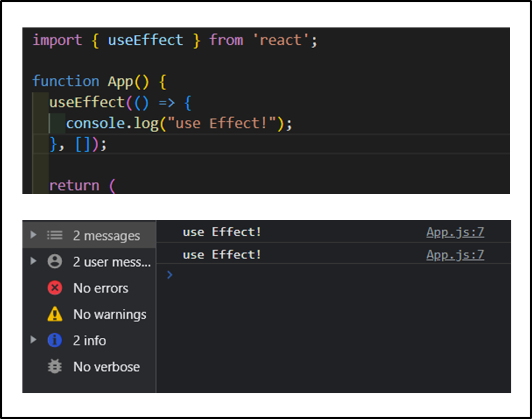Click the yellow warning triangle icon

tap(54, 314)
